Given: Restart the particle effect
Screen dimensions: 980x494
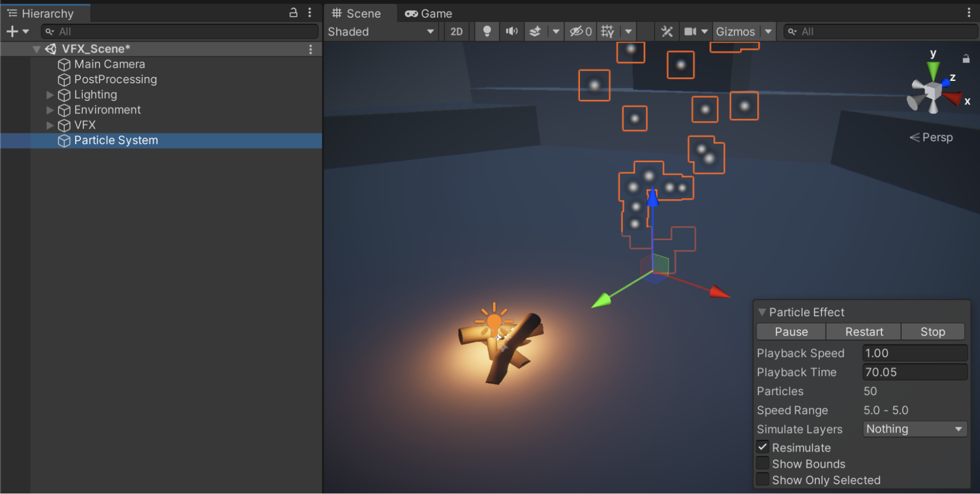Looking at the screenshot, I should [x=864, y=332].
